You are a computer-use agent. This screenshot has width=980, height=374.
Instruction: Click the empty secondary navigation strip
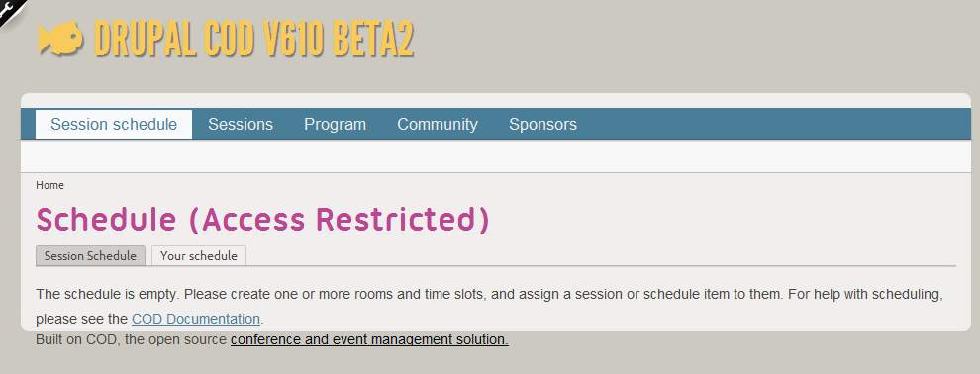click(496, 156)
